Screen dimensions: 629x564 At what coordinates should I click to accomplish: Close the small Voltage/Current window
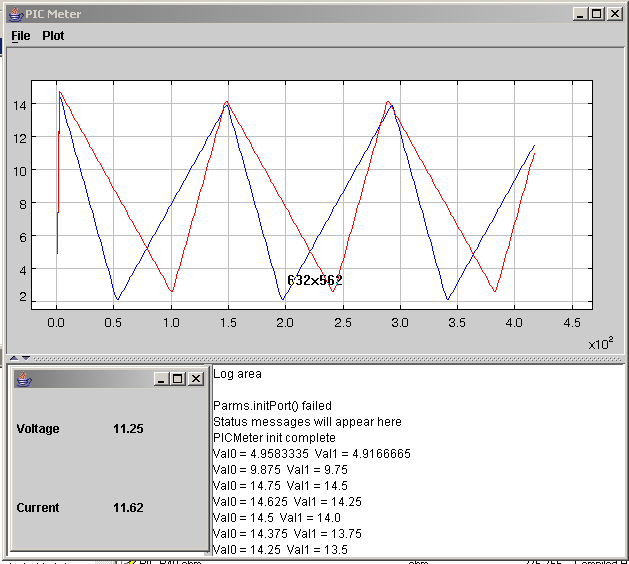[195, 379]
